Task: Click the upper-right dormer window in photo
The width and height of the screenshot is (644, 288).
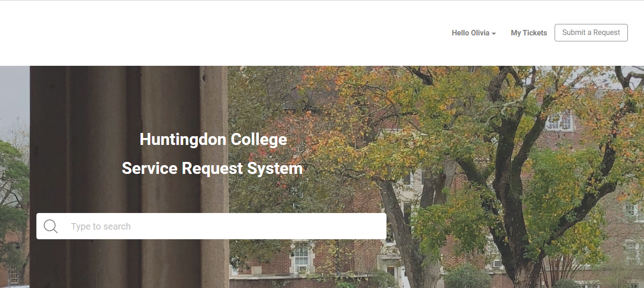Action: pyautogui.click(x=559, y=121)
